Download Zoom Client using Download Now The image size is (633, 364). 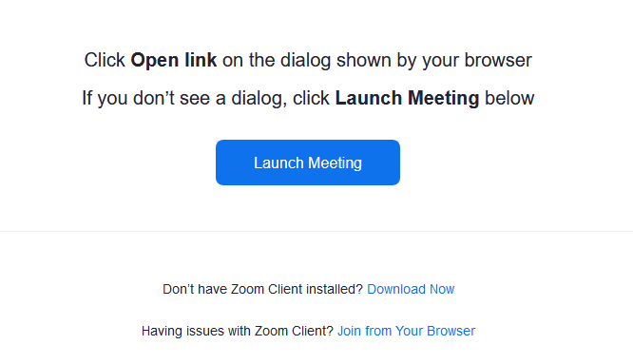(x=411, y=289)
